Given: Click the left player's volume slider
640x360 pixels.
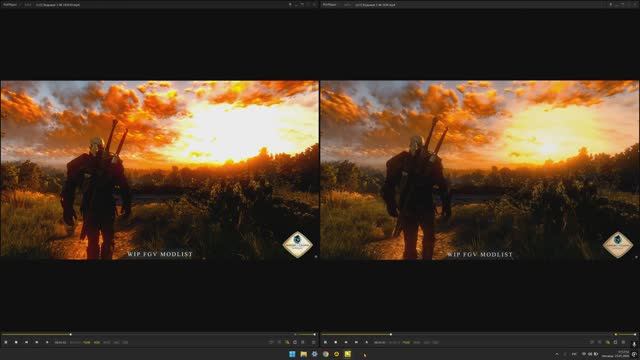Looking at the screenshot, I should point(304,334).
